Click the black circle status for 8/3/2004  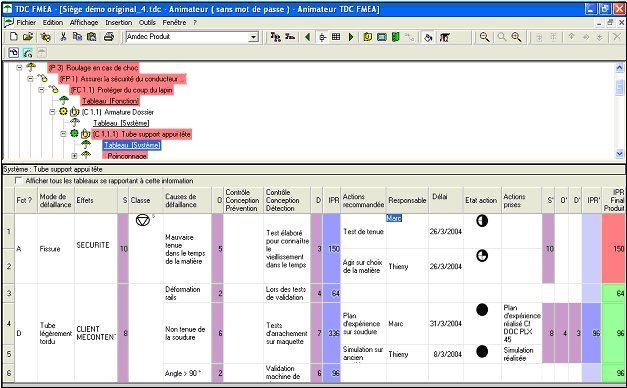[x=482, y=351]
